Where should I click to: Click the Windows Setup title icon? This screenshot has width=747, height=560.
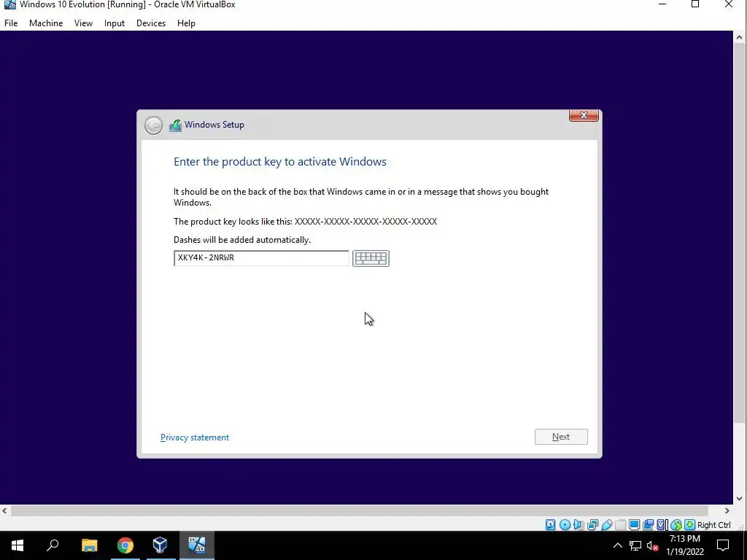(x=175, y=125)
